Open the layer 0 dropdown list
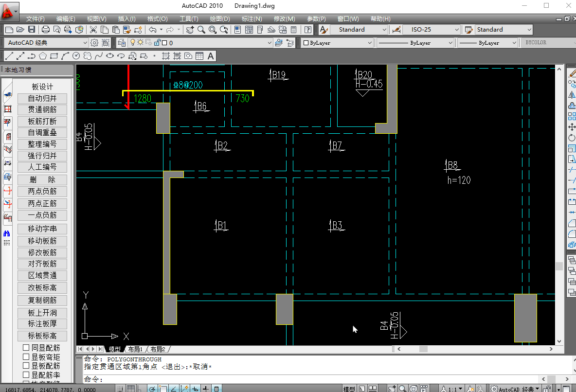The height and width of the screenshot is (392, 576). (269, 43)
